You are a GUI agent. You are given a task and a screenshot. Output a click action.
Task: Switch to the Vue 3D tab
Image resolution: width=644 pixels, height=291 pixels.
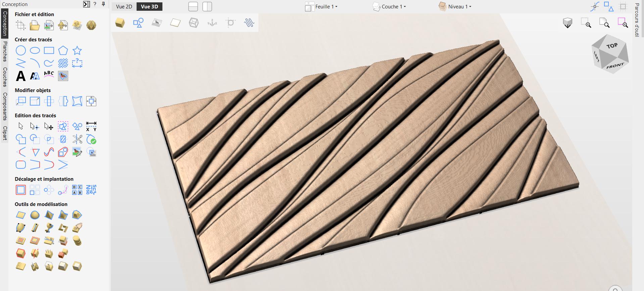(x=149, y=6)
